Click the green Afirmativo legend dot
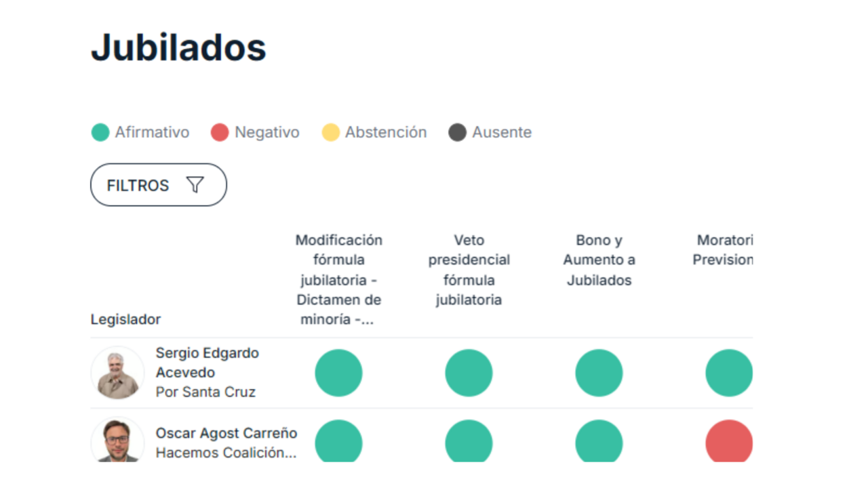The image size is (868, 488). pos(100,132)
